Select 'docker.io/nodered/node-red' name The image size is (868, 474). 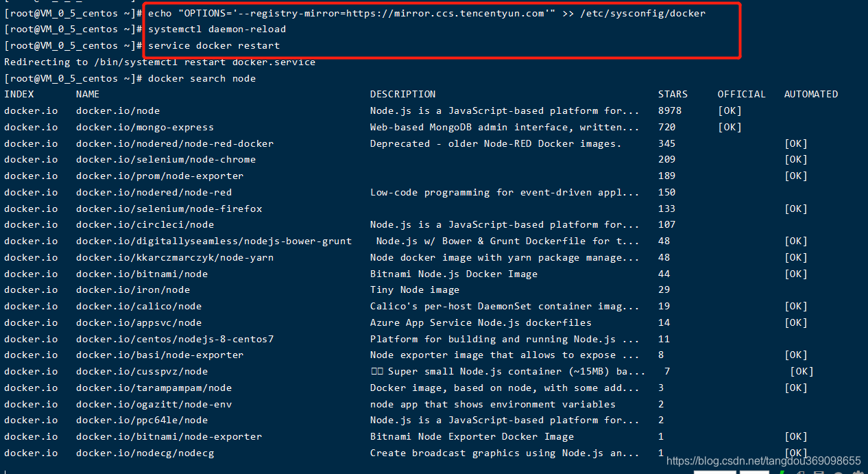(154, 192)
